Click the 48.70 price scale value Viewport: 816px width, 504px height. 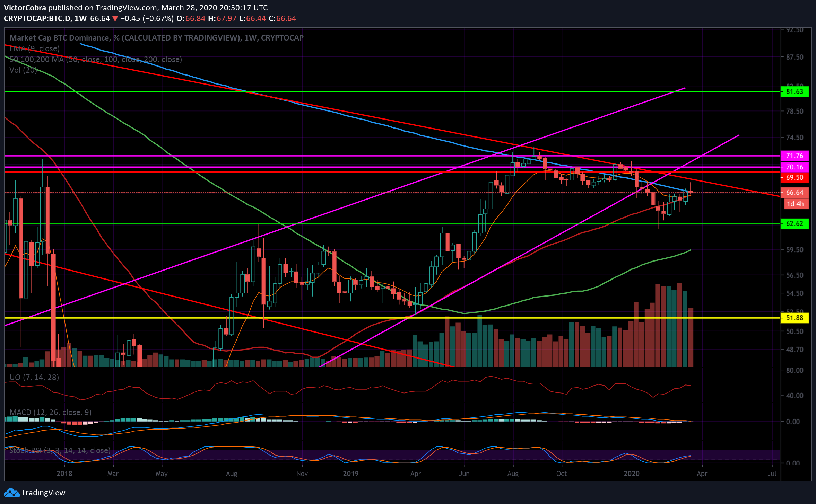click(795, 350)
